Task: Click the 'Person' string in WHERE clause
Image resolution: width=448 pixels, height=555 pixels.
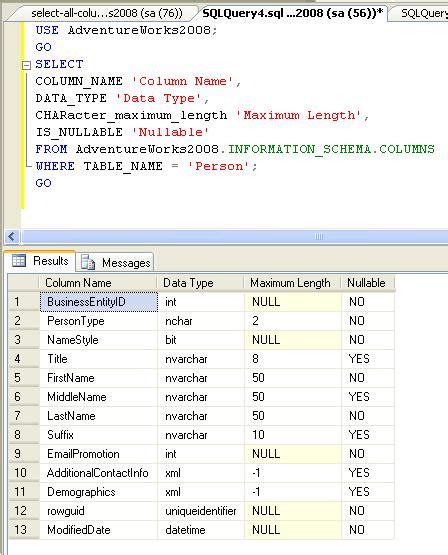Action: 219,166
